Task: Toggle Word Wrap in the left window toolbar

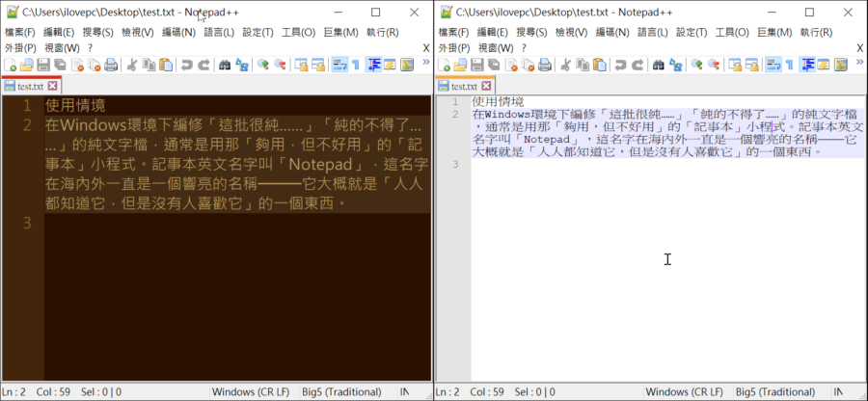Action: 339,66
